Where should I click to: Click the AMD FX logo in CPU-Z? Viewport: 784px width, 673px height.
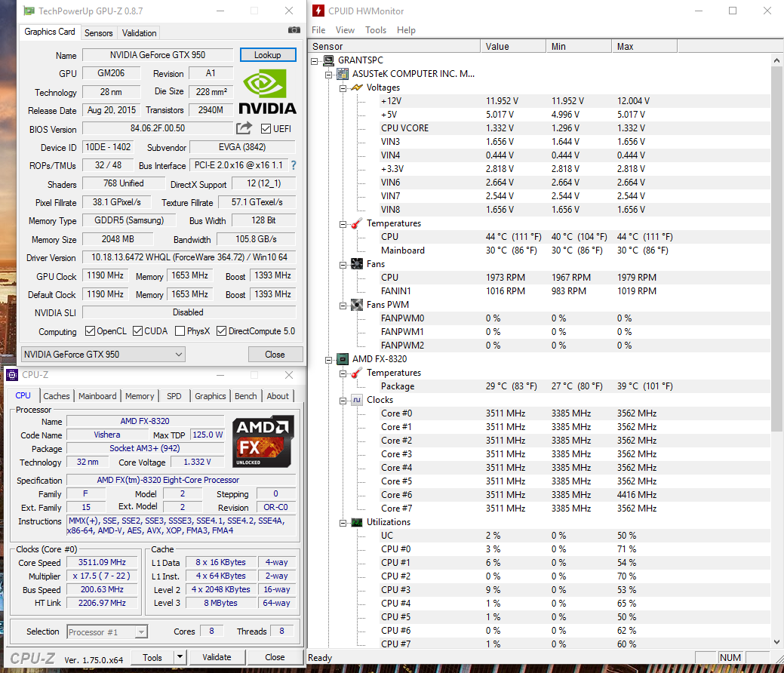point(263,441)
